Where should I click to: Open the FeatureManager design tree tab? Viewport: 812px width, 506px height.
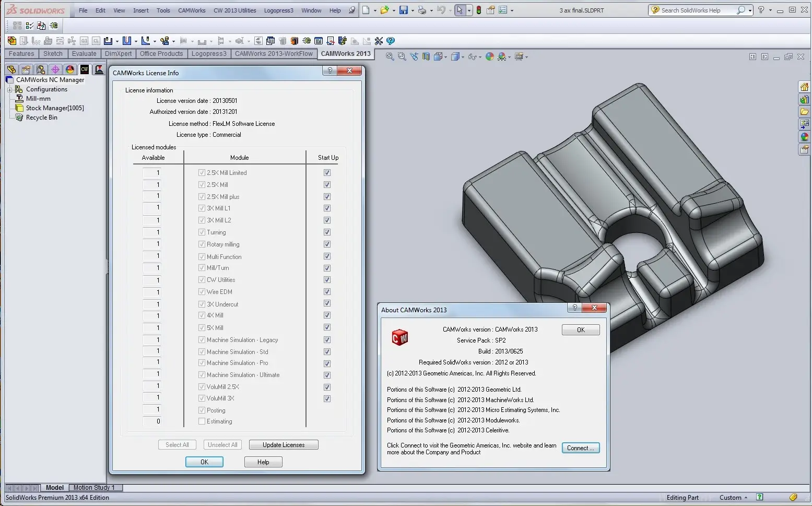point(11,69)
